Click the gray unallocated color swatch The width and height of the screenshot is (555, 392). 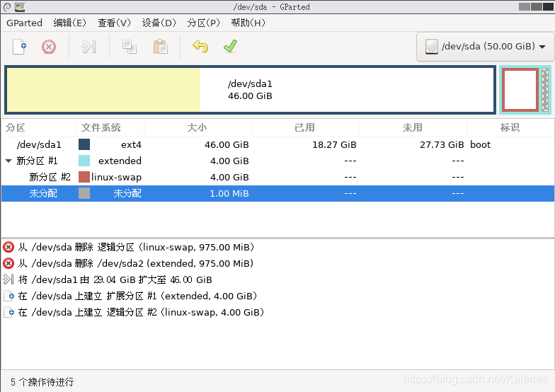point(84,194)
